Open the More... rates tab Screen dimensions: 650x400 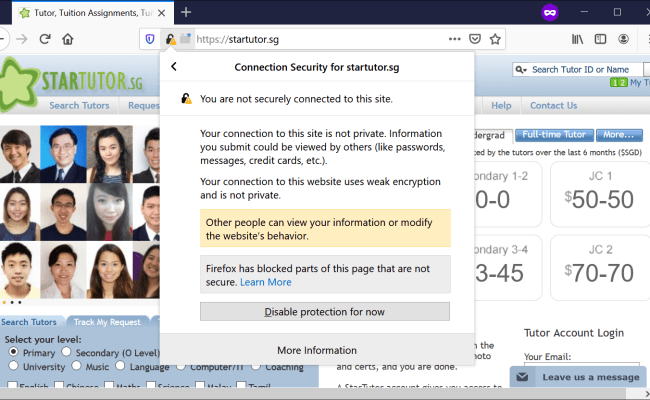[619, 135]
